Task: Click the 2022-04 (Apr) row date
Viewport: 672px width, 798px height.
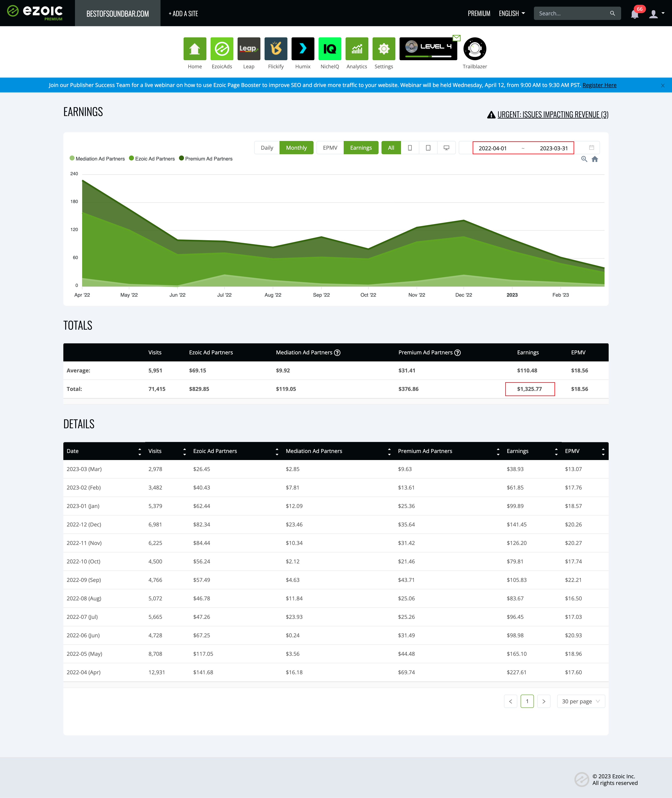Action: (x=83, y=672)
